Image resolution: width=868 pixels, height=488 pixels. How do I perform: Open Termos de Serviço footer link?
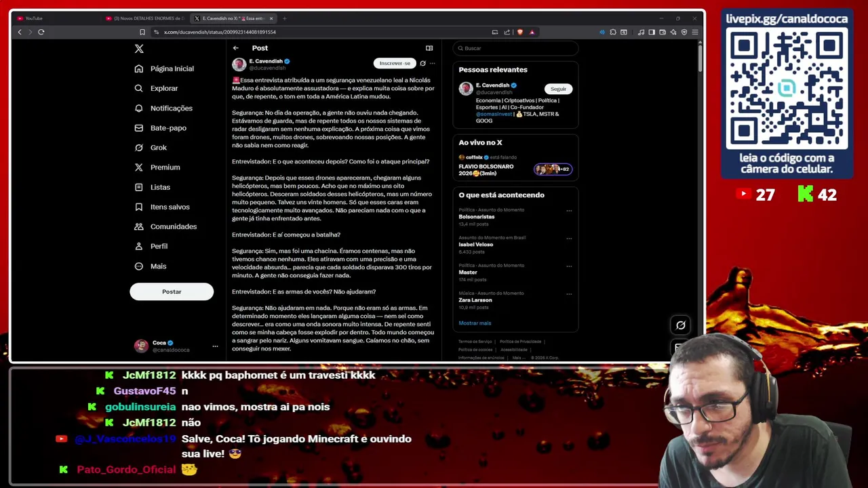[x=476, y=342]
